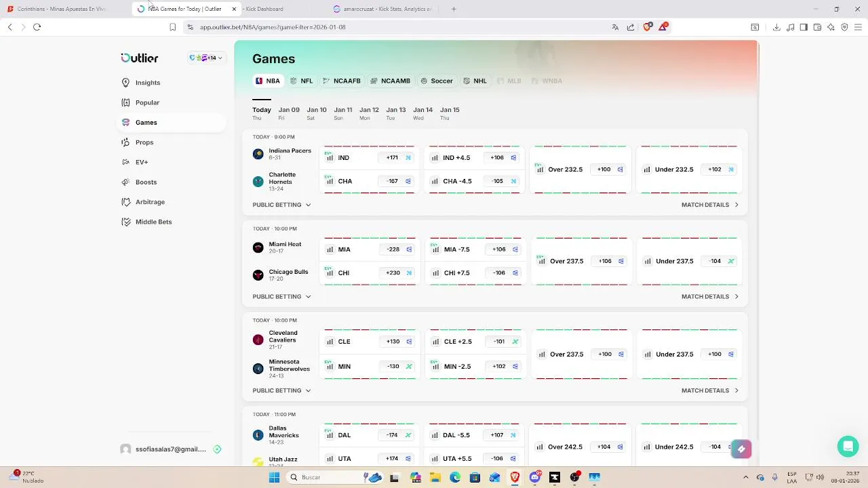Open chart icon beside CLE moneyline
868x488 pixels.
click(330, 342)
